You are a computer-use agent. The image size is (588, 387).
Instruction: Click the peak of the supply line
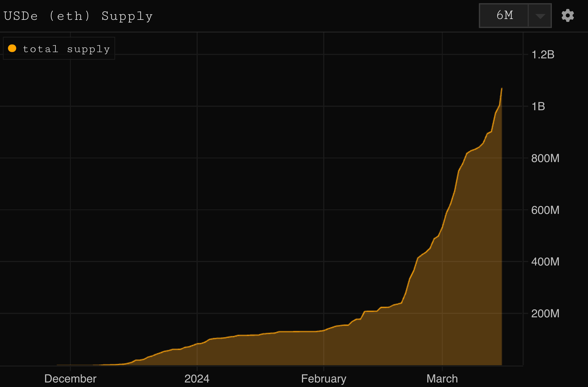pos(502,88)
